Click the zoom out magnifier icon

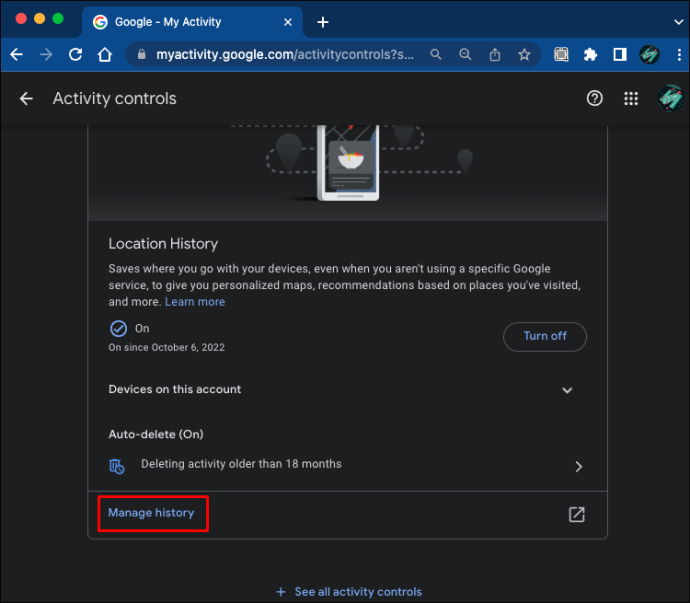click(465, 55)
